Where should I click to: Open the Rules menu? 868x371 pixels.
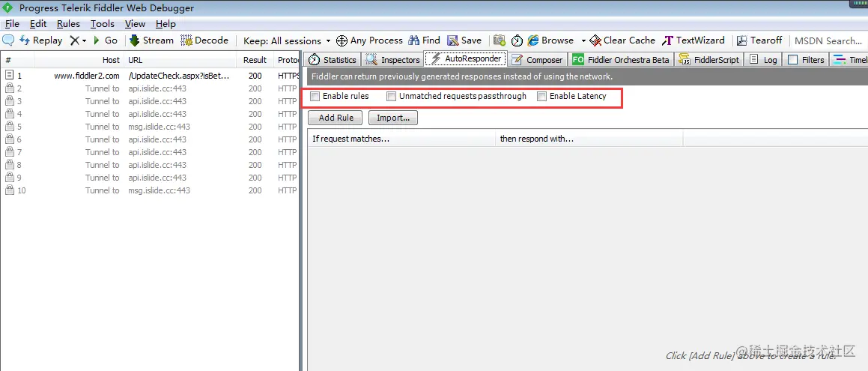point(68,24)
